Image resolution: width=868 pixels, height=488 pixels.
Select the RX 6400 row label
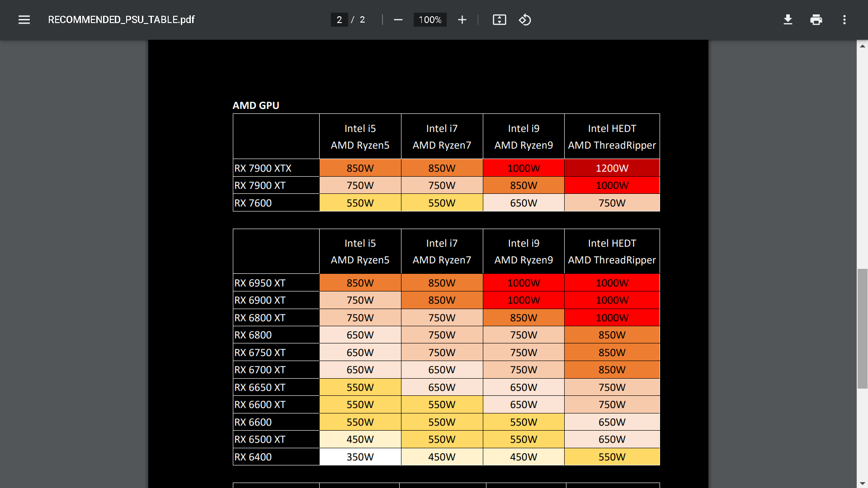point(276,457)
